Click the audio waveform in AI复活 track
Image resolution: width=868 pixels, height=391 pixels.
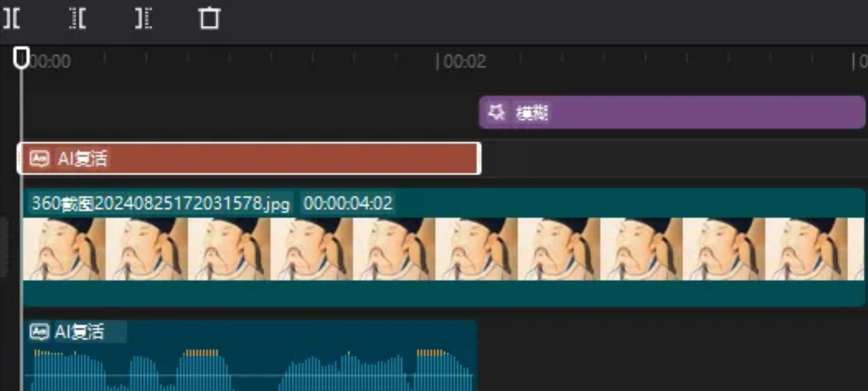249,371
